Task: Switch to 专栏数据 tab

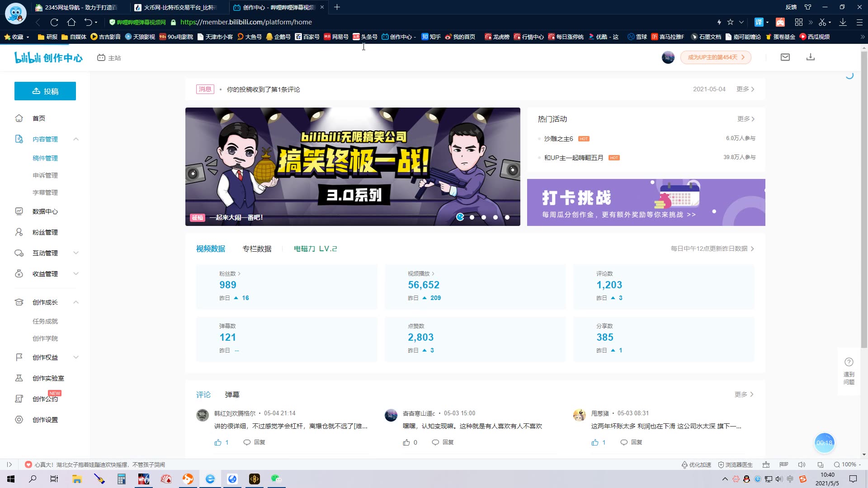Action: click(257, 249)
